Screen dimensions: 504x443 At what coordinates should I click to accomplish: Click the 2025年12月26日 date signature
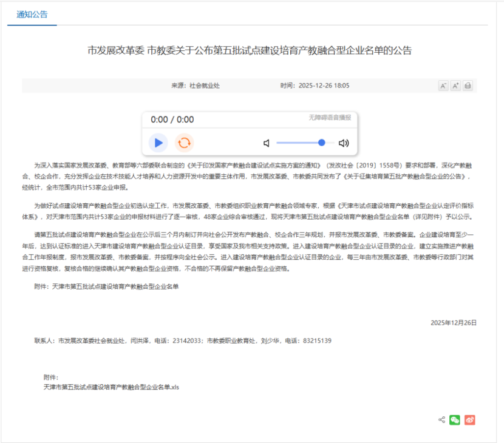tap(454, 322)
